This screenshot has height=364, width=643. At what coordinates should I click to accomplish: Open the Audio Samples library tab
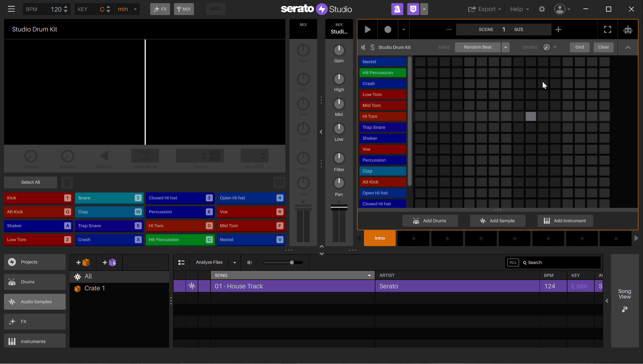[35, 302]
